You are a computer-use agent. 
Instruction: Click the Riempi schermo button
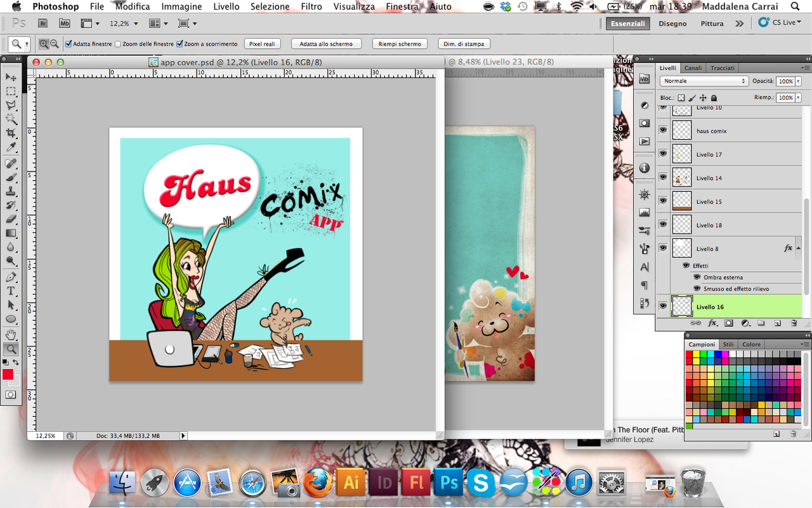point(400,44)
